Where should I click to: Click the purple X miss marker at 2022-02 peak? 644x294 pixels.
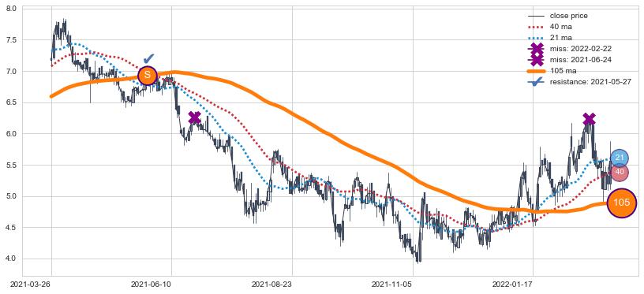coord(589,119)
